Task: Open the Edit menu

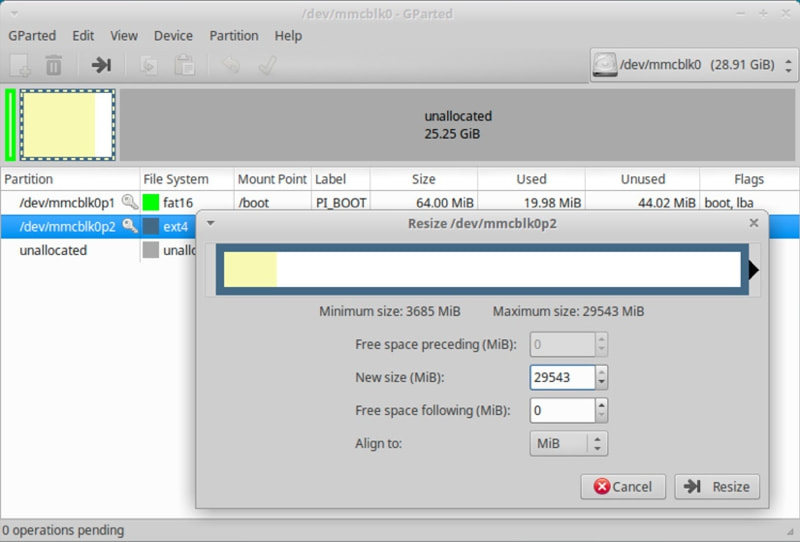Action: pos(83,36)
